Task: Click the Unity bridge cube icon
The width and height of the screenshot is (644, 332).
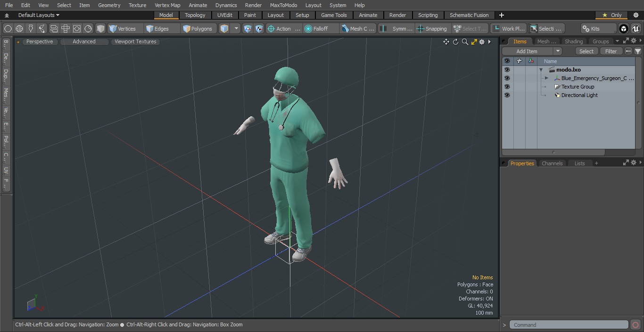Action: 624,29
